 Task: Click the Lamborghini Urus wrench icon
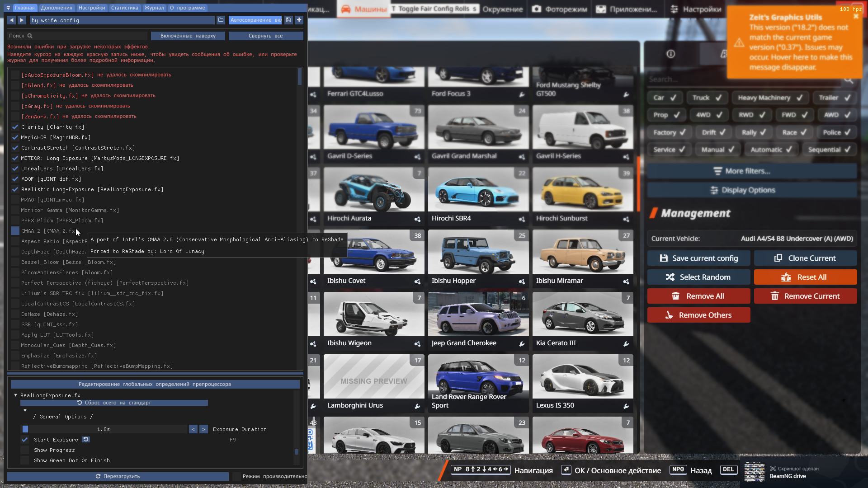click(417, 406)
